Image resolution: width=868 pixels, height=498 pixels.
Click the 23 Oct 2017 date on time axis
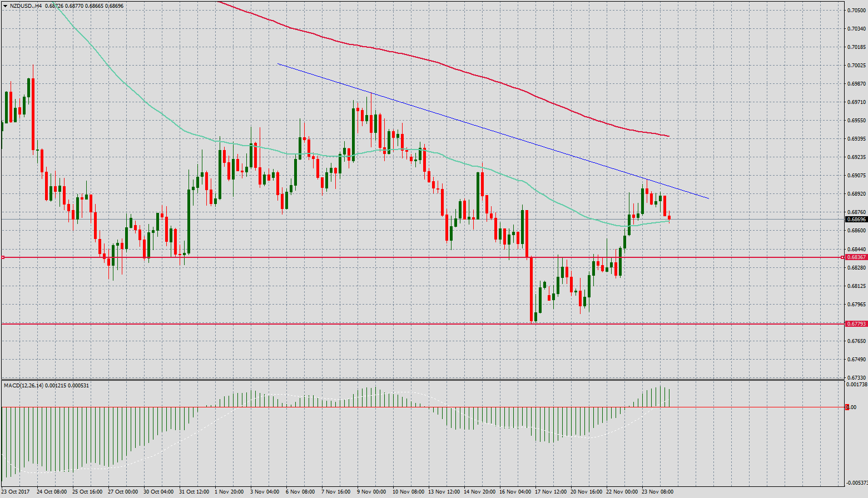[x=16, y=491]
